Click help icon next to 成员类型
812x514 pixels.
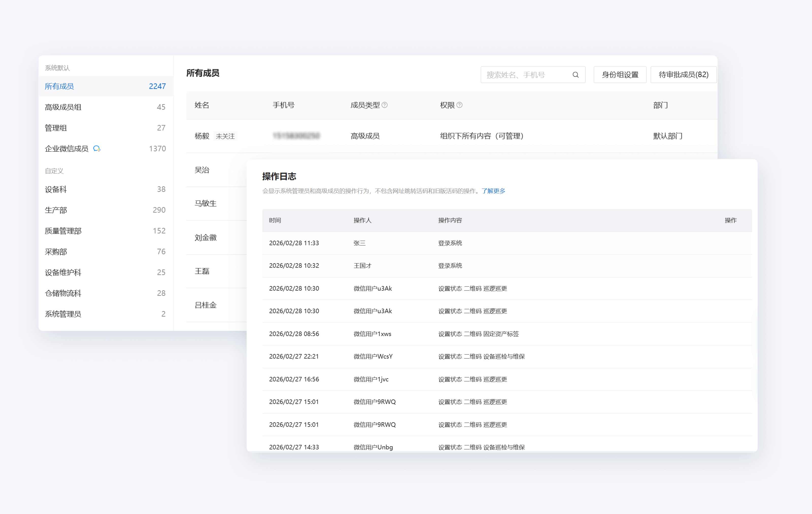[384, 105]
